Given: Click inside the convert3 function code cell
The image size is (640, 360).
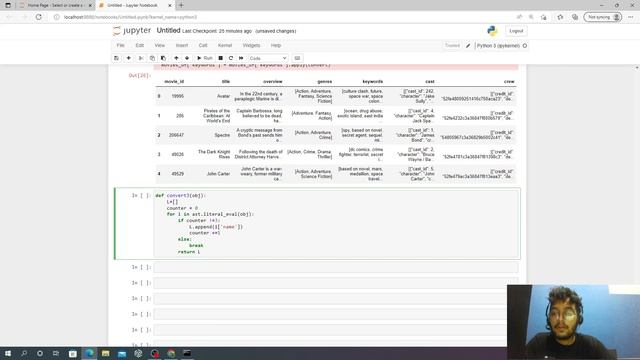Looking at the screenshot, I should pos(336,224).
